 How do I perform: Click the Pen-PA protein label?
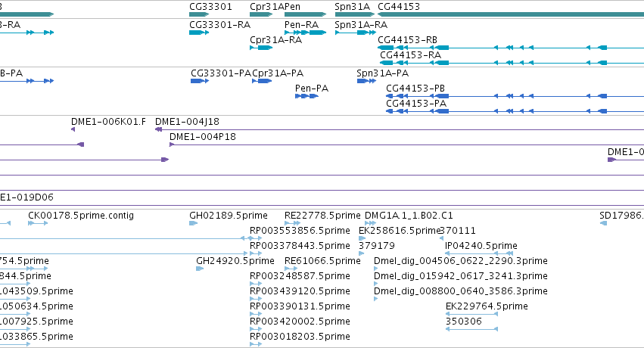pos(312,89)
